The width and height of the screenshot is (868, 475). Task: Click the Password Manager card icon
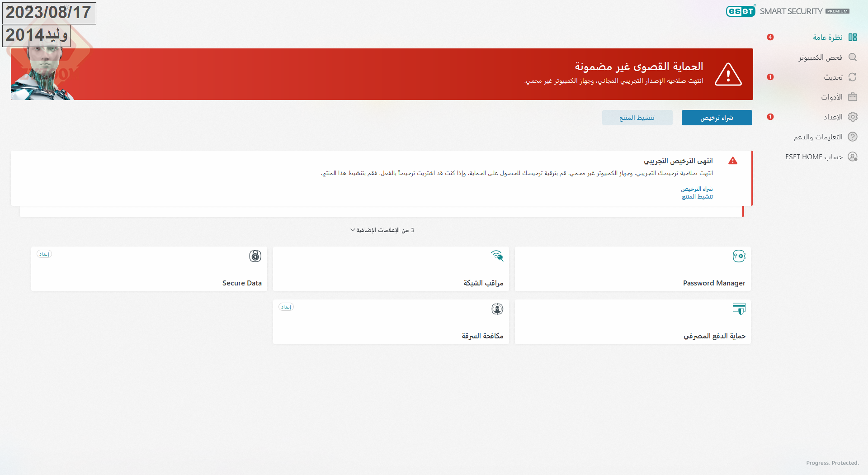coord(739,256)
